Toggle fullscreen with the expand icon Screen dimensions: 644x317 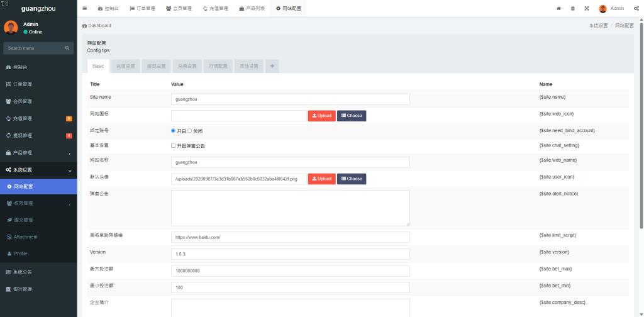click(586, 9)
